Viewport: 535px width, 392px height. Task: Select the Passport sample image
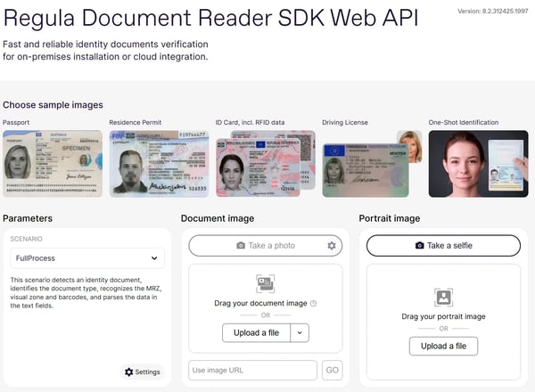[53, 164]
